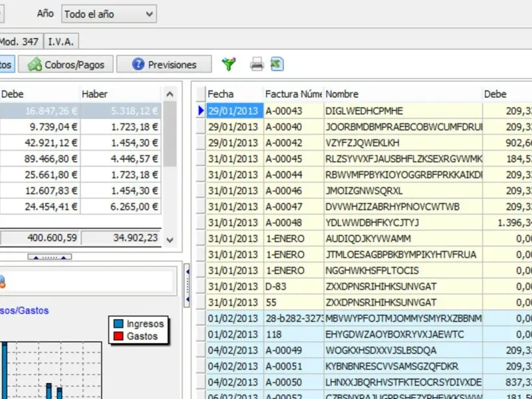Screen dimensions: 532x399
Task: Click the red Gastos legend swatch
Action: click(x=118, y=336)
